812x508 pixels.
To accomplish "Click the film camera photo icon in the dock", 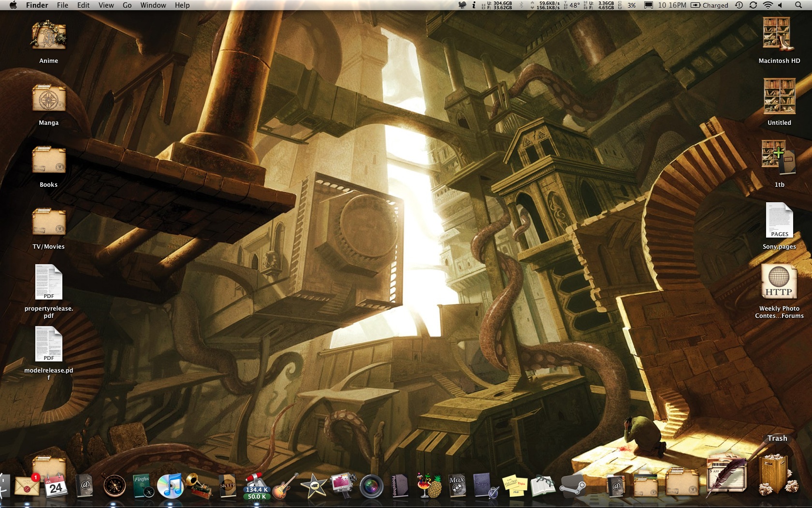I will coord(343,486).
